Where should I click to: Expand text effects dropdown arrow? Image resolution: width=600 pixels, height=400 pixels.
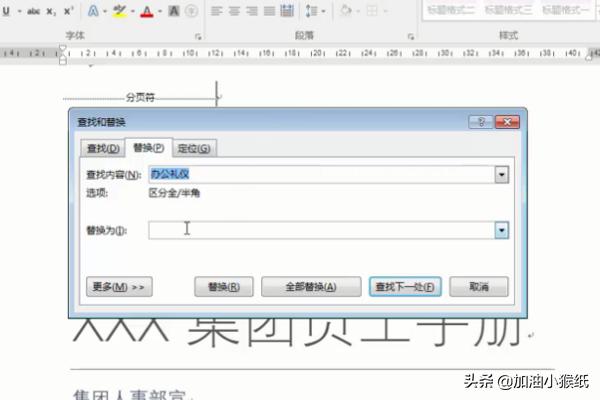point(105,11)
